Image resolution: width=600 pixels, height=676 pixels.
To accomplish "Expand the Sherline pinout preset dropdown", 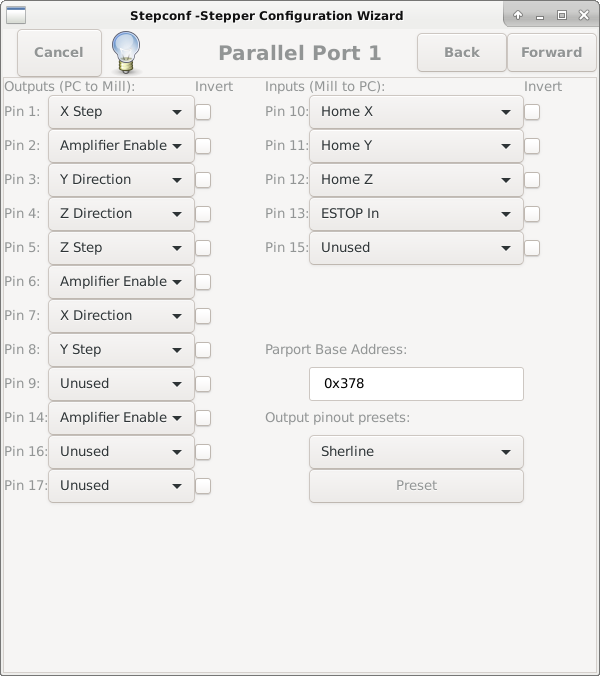I will click(x=416, y=452).
